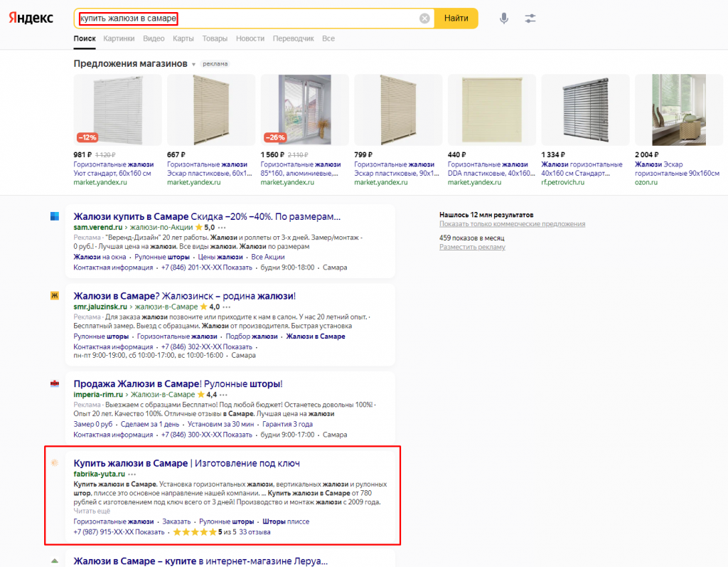The image size is (728, 567).
Task: Click the Заказать sitelink
Action: [x=176, y=522]
